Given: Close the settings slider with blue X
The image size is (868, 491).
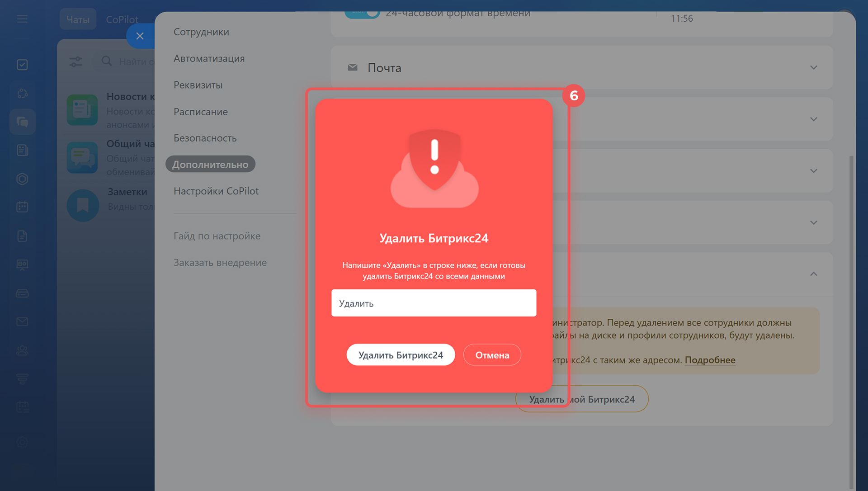Looking at the screenshot, I should [140, 36].
